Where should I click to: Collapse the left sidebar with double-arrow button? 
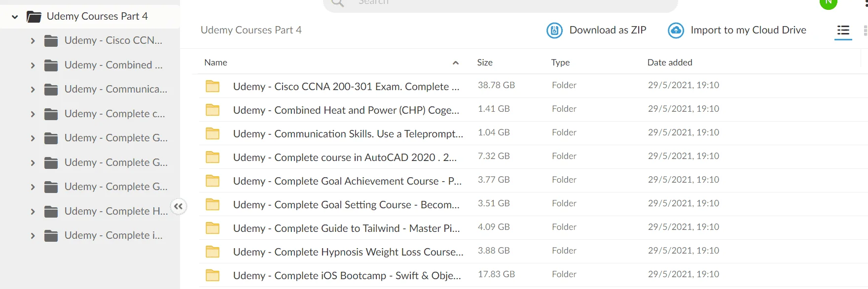coord(179,206)
